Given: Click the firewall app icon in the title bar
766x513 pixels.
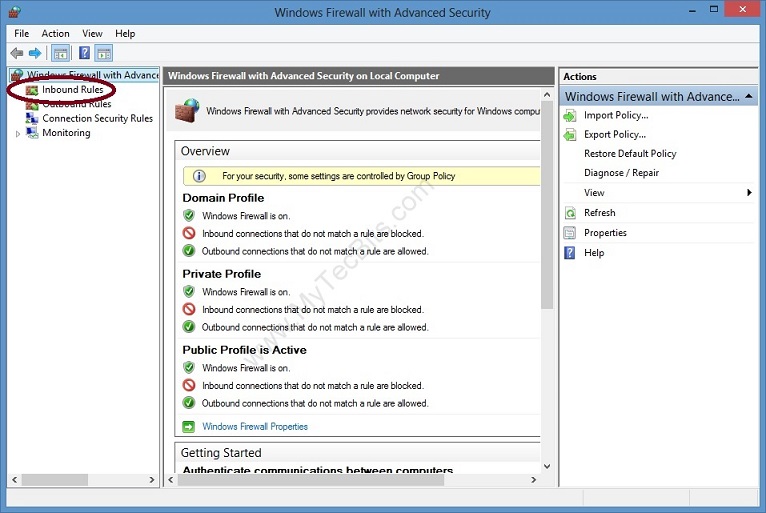Looking at the screenshot, I should click(15, 12).
